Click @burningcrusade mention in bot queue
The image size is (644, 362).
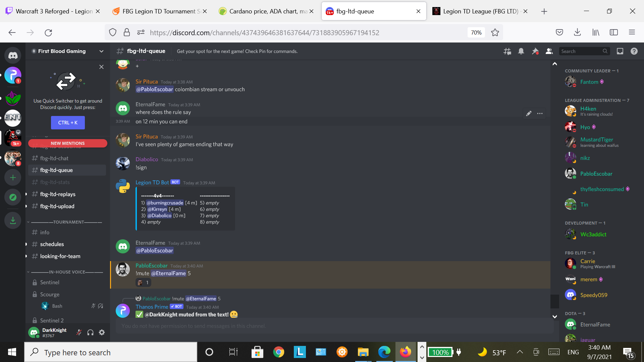click(x=165, y=203)
